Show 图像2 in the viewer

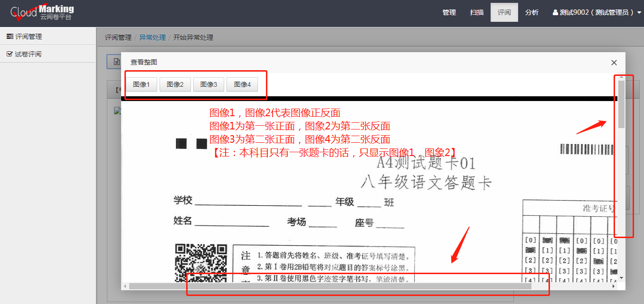pos(175,84)
